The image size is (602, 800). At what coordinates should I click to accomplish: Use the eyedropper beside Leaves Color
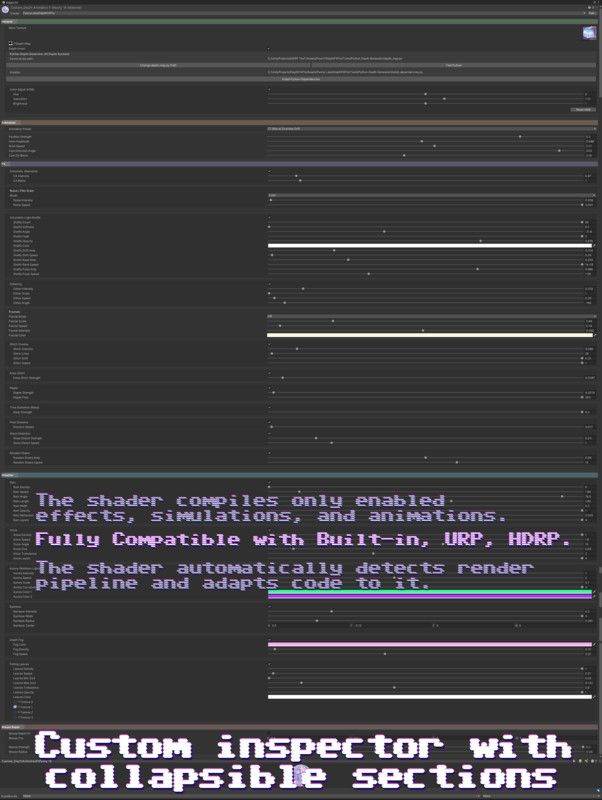tap(594, 697)
